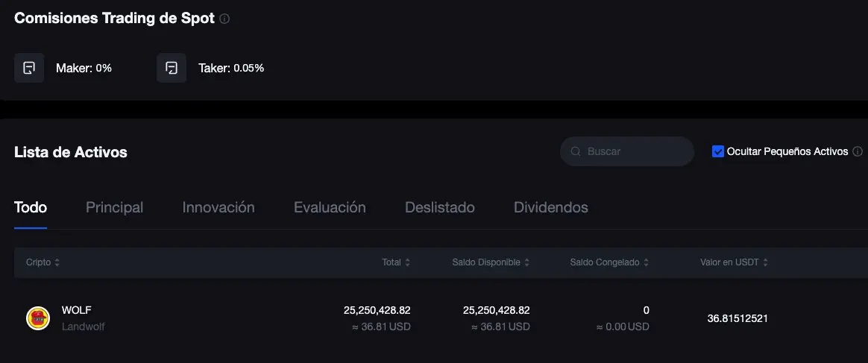Uncheck the Ocultar Pequeños Activos checkbox
Screen dimensions: 868x363
(718, 151)
